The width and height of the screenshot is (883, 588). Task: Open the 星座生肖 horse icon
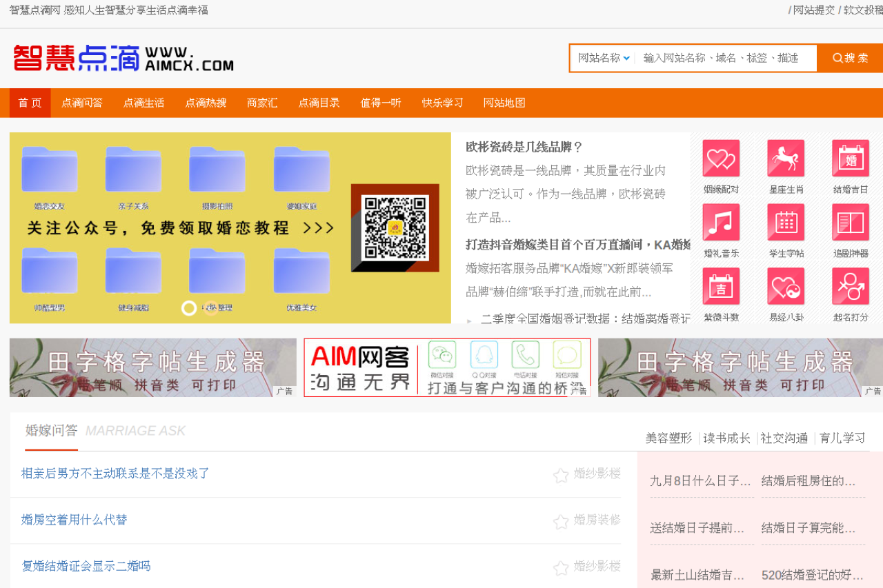786,159
